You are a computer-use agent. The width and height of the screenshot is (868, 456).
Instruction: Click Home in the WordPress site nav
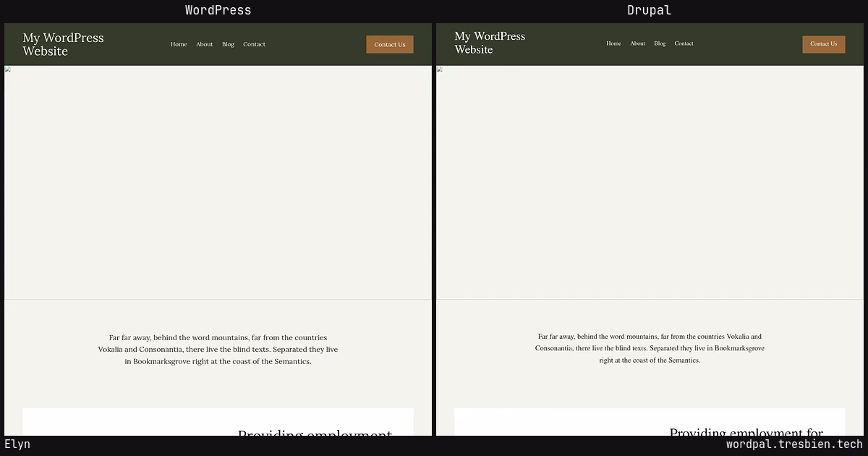coord(179,44)
